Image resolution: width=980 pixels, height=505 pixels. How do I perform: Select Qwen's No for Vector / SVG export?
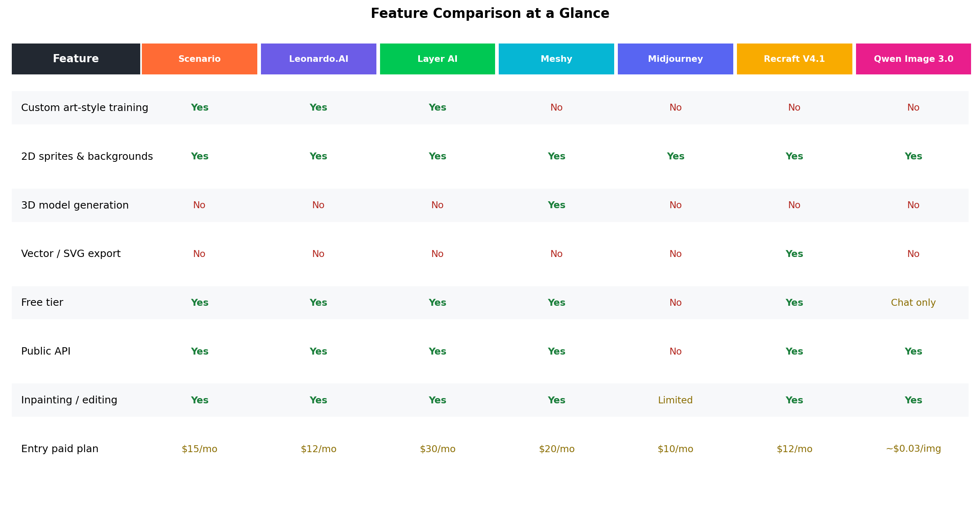click(913, 254)
